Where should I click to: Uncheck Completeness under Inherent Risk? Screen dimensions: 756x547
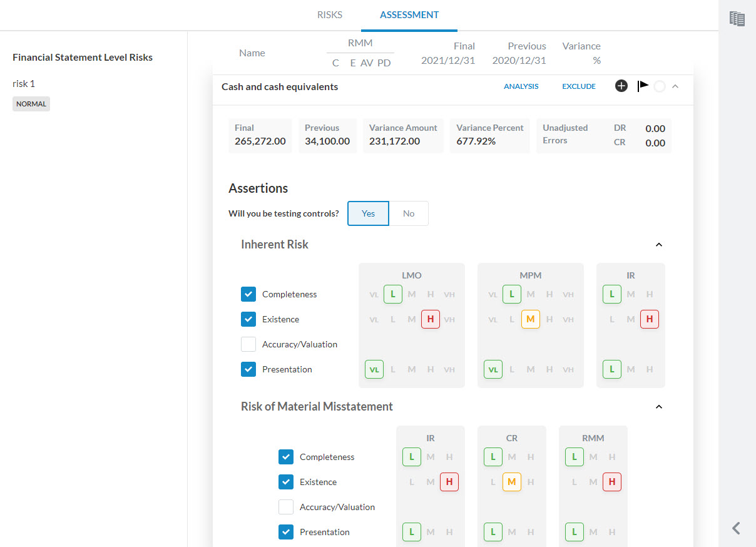[248, 294]
